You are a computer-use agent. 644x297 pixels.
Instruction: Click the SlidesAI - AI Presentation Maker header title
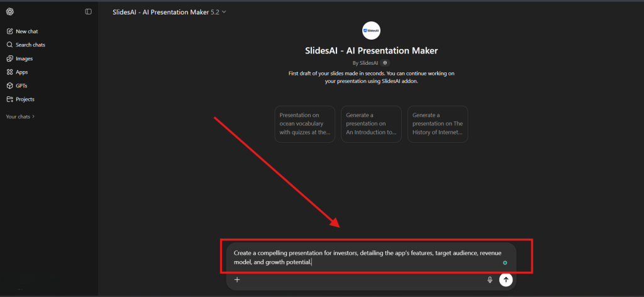160,12
